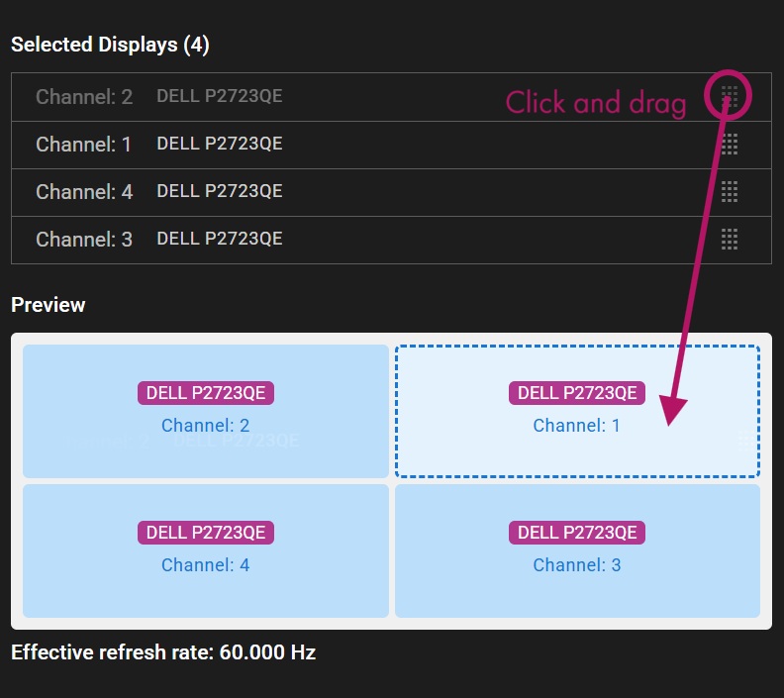Screen dimensions: 784x698
Task: Click the Channel: 2 text in the preview grid
Action: pos(205,426)
